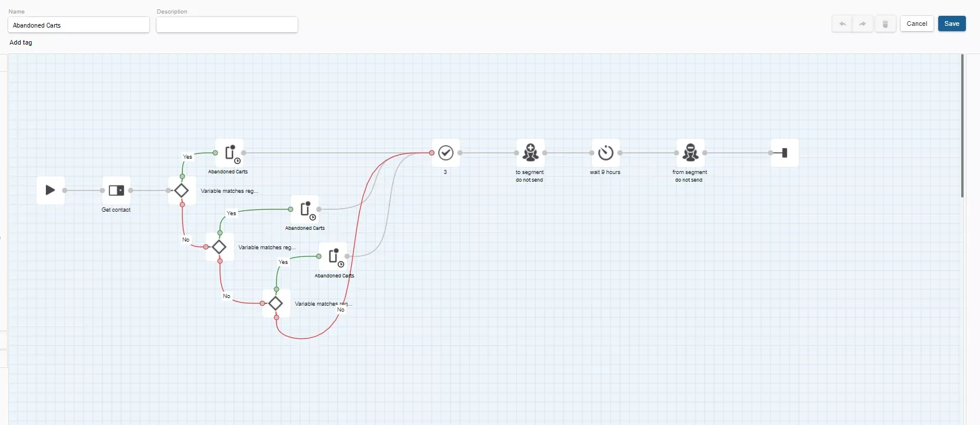
Task: Click the lowest Abandoned Carts message node
Action: pos(333,256)
